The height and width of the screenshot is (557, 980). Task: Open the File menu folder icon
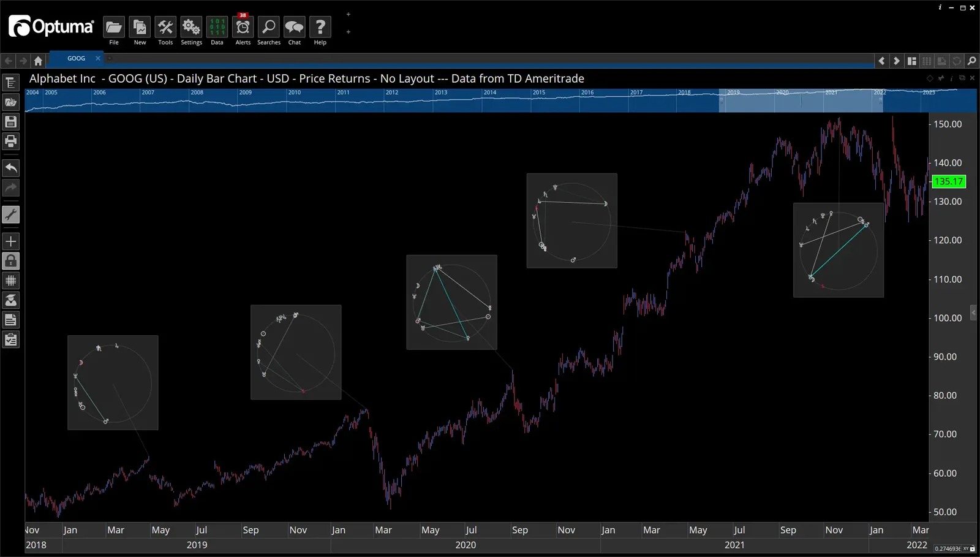pos(114,27)
